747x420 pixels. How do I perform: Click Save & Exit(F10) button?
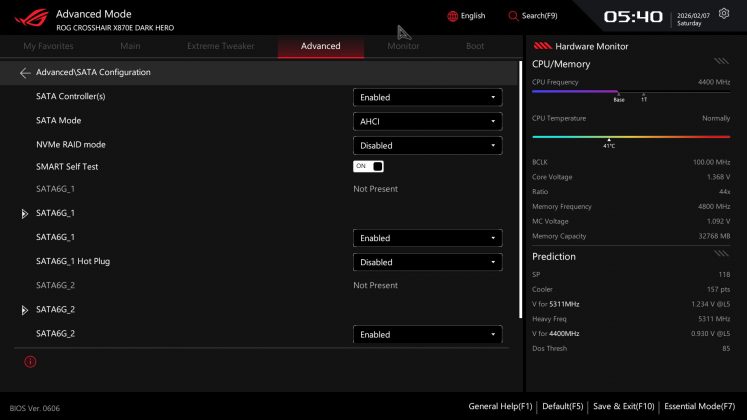click(x=623, y=406)
